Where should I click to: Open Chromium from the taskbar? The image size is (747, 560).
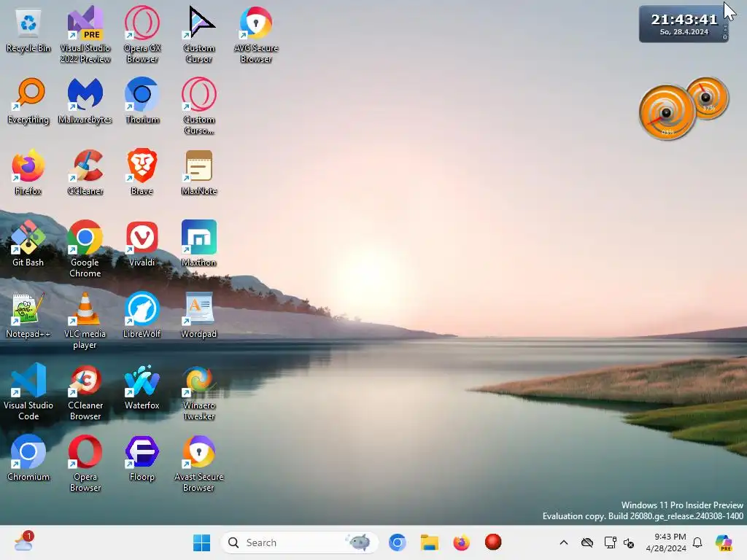point(397,542)
